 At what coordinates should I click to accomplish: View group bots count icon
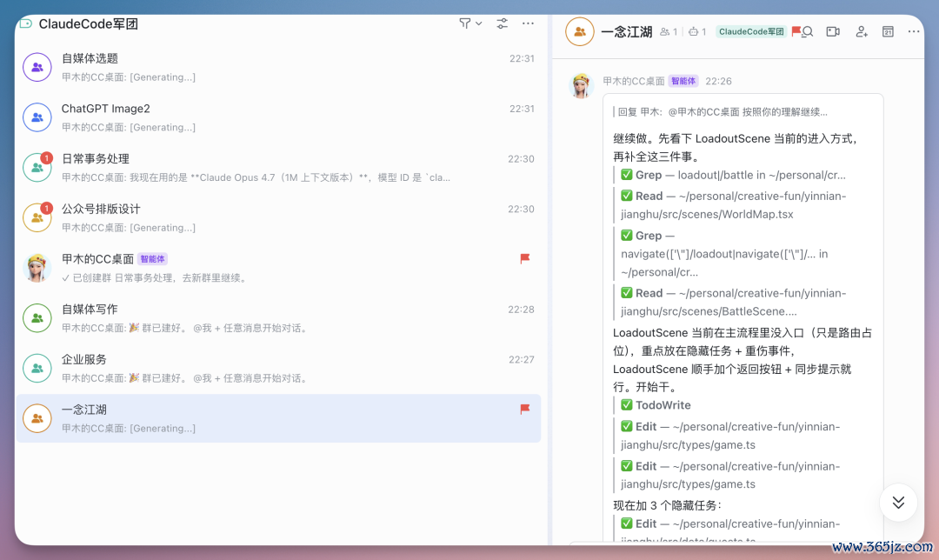click(693, 32)
